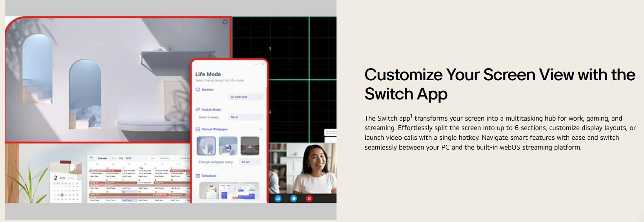Viewport: 644px width, 222px height.
Task: Click the Switch Mode icon
Action: (198, 110)
